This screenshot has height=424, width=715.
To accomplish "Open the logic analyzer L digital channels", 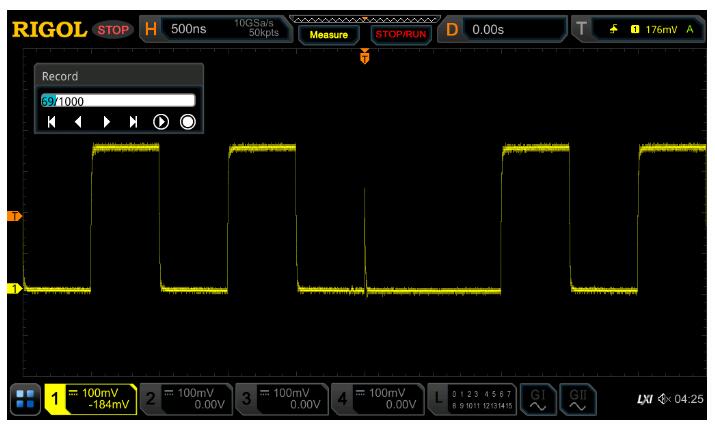I will (x=475, y=399).
